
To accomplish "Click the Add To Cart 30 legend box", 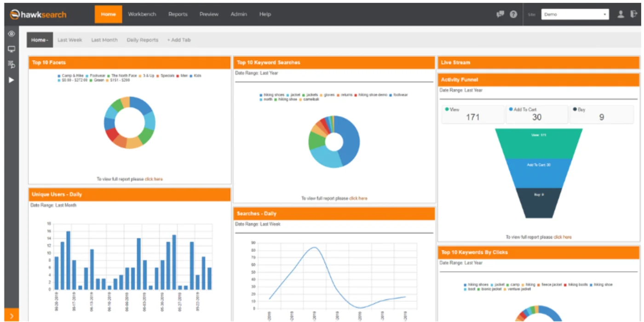I will 537,114.
